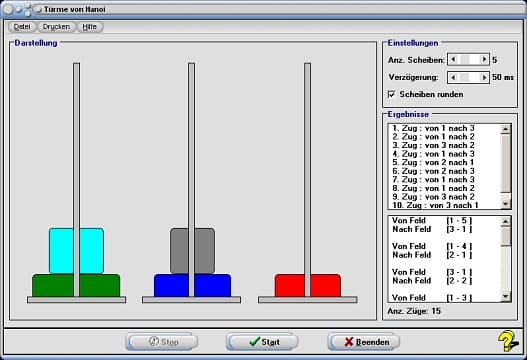Open the Drucken menu
The image size is (527, 360).
pos(56,27)
